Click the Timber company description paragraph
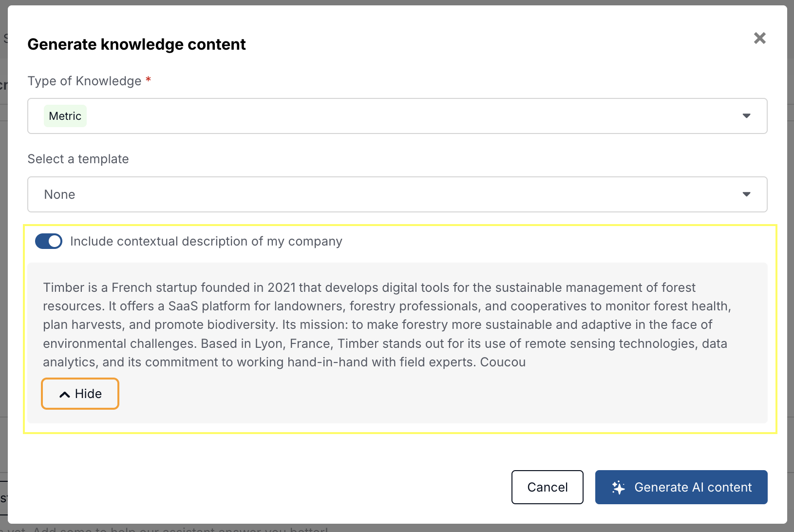794x532 pixels. point(385,324)
